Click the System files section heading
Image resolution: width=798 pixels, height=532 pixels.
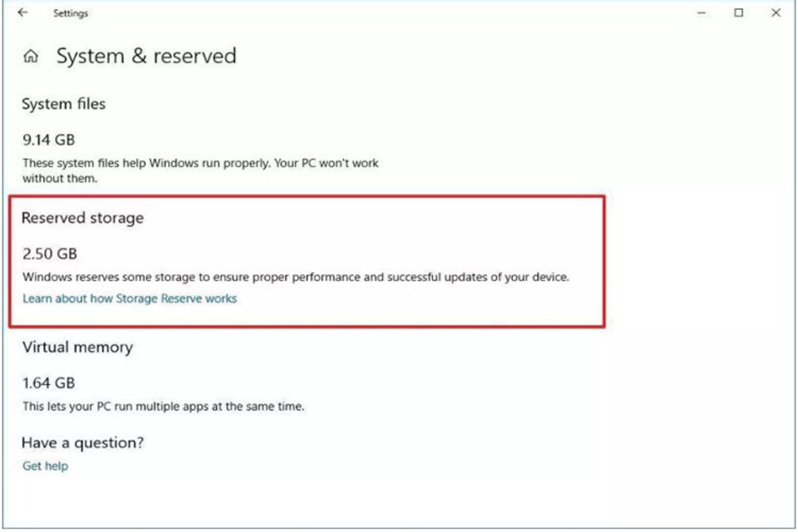(64, 104)
